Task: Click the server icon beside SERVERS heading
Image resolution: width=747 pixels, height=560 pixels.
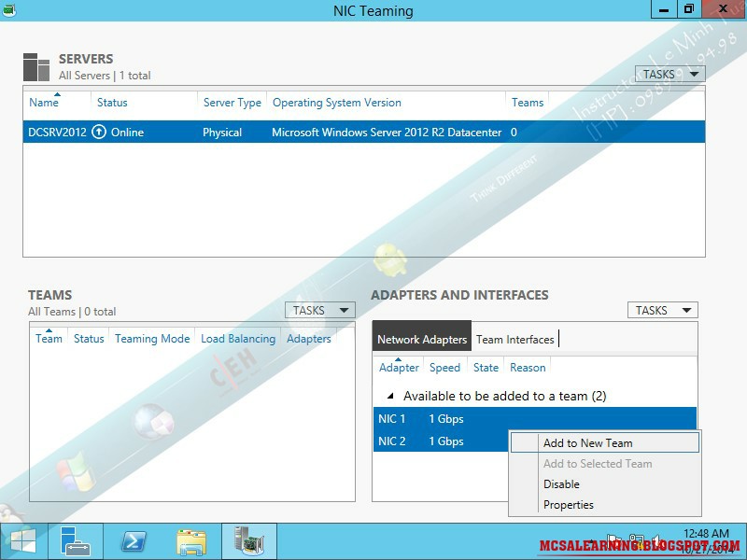Action: coord(35,65)
